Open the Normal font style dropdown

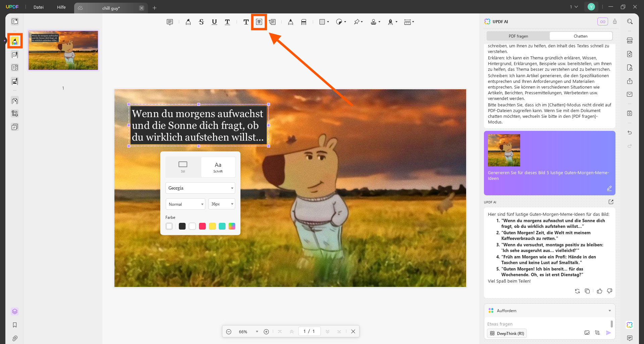[185, 204]
